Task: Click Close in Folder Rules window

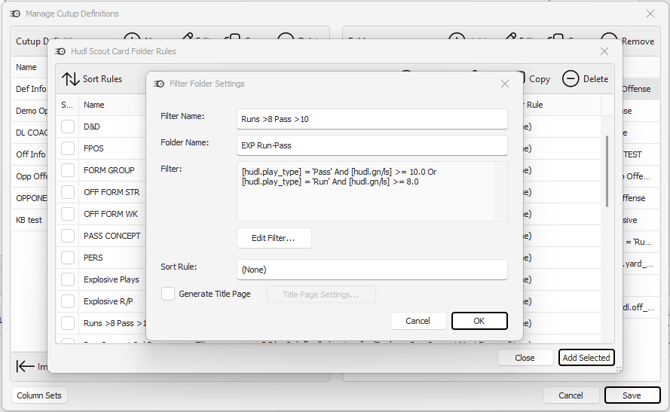Action: (525, 358)
